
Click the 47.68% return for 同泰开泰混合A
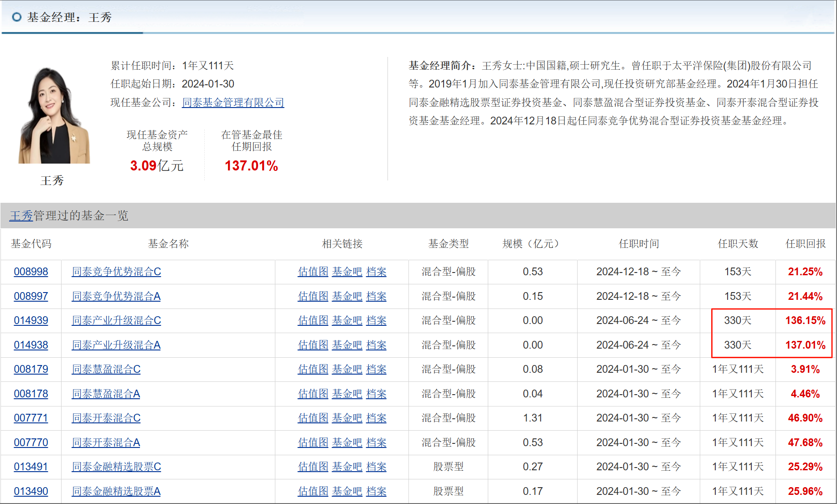click(805, 442)
